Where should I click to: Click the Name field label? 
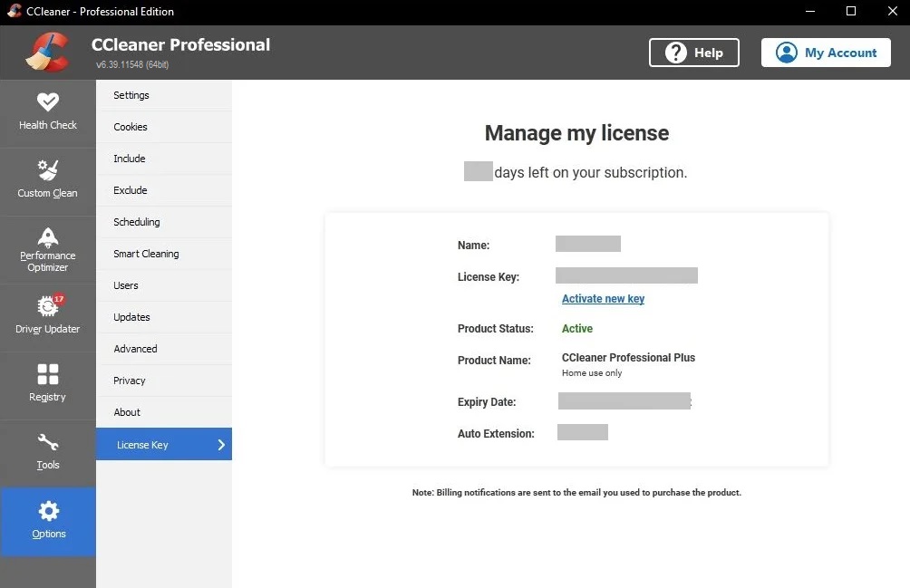[x=473, y=246]
